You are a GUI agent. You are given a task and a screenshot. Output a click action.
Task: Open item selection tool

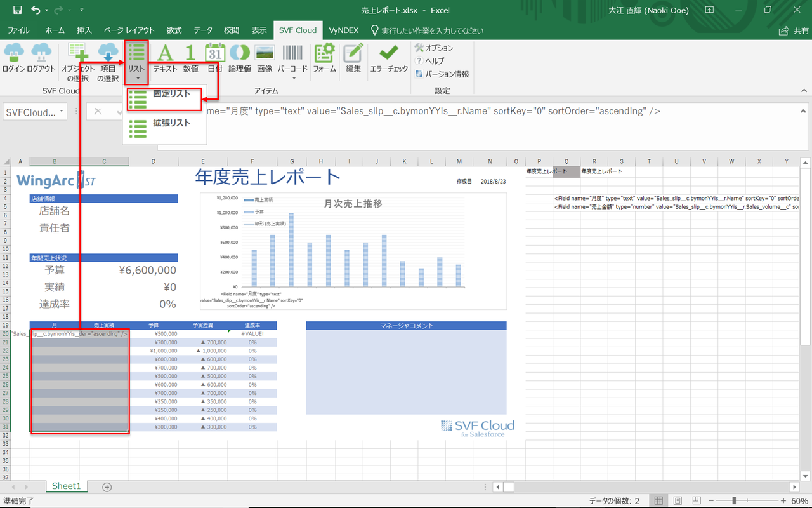108,63
